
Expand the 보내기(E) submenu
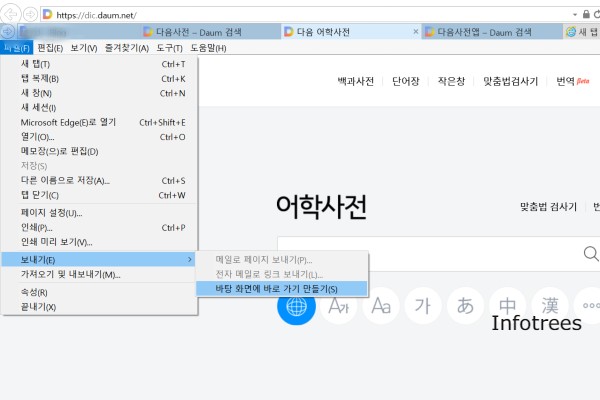click(x=99, y=260)
